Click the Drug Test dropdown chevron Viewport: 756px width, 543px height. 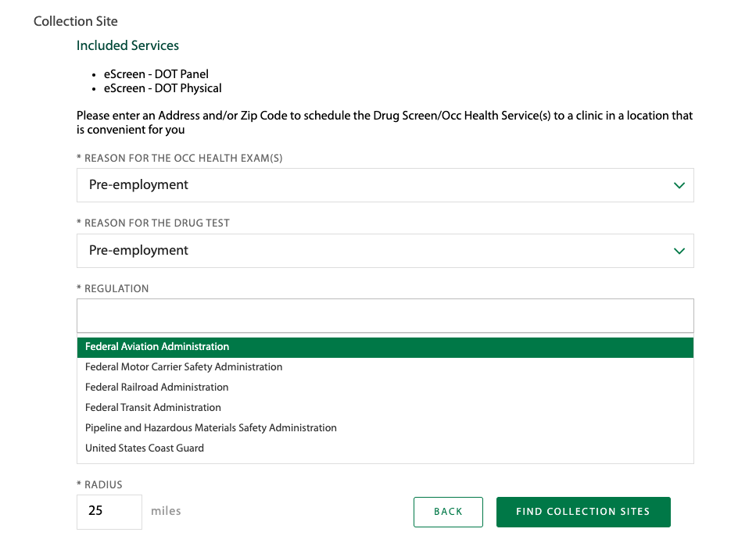tap(679, 251)
